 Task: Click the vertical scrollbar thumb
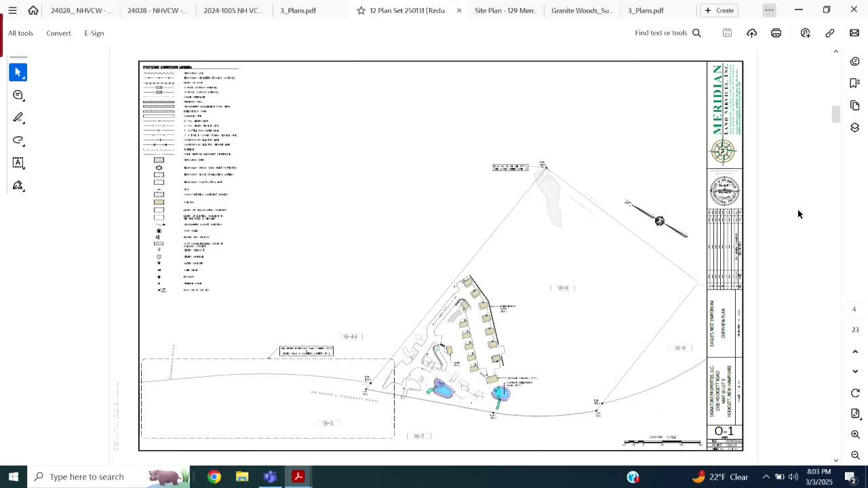click(x=835, y=114)
